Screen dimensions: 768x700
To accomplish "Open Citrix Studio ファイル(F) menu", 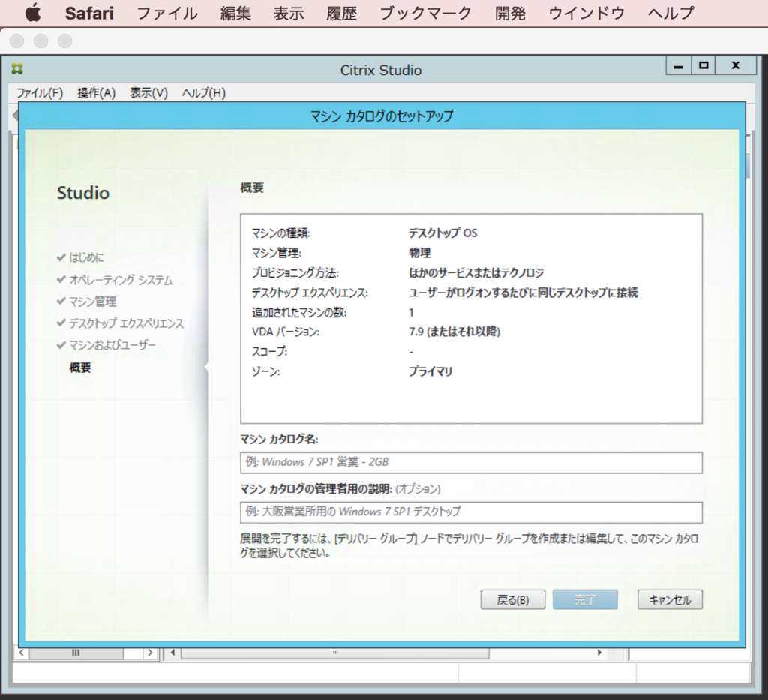I will (x=40, y=92).
